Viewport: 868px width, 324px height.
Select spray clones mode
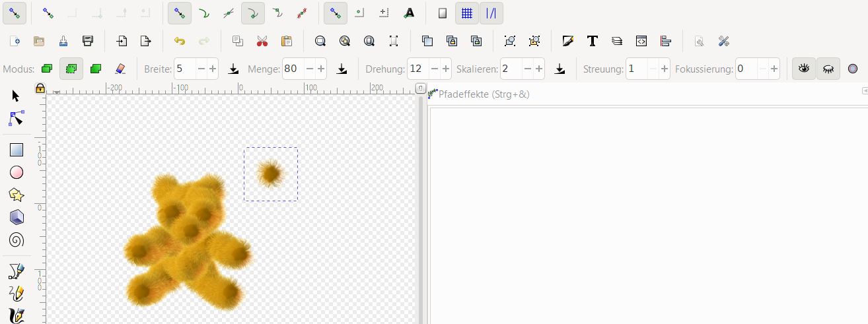(x=71, y=69)
